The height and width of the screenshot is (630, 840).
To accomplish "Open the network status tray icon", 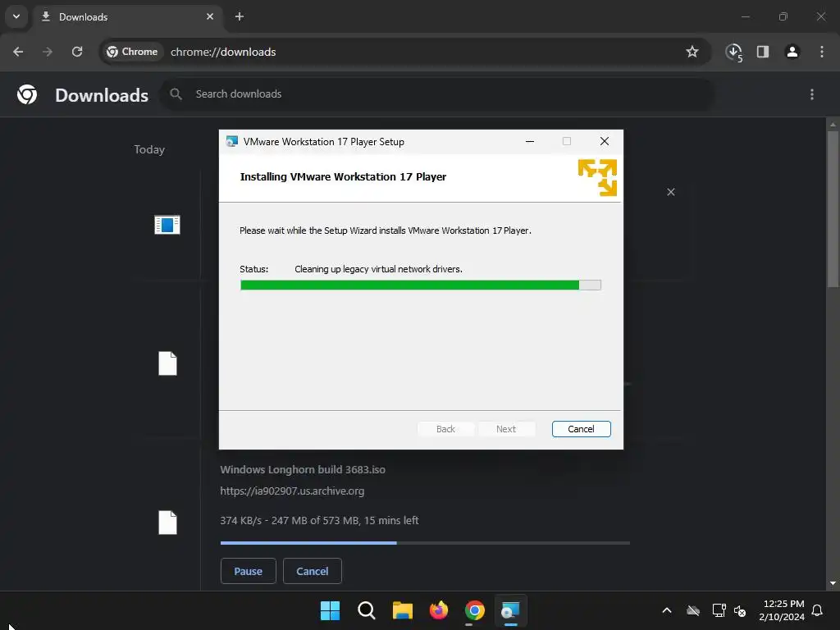I will [x=719, y=610].
